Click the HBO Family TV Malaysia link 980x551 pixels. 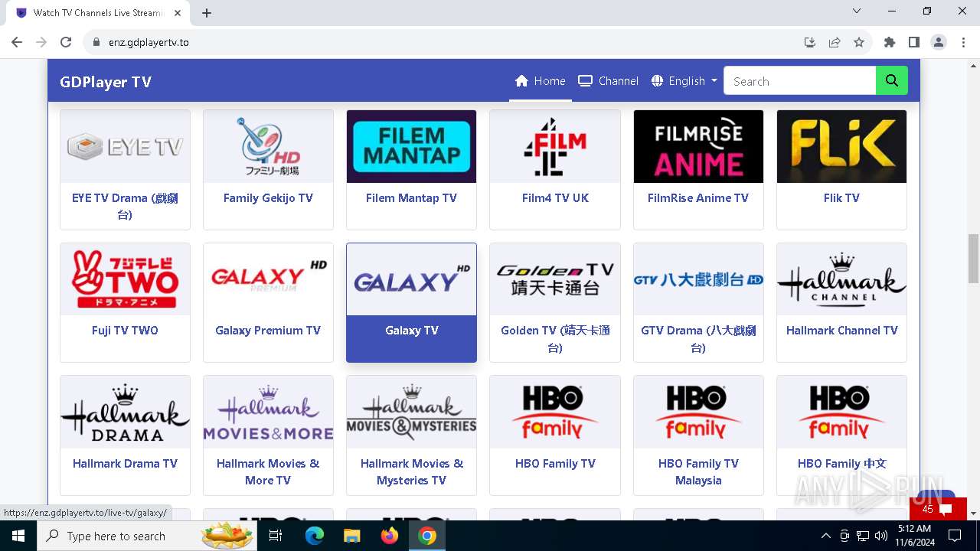tap(698, 471)
